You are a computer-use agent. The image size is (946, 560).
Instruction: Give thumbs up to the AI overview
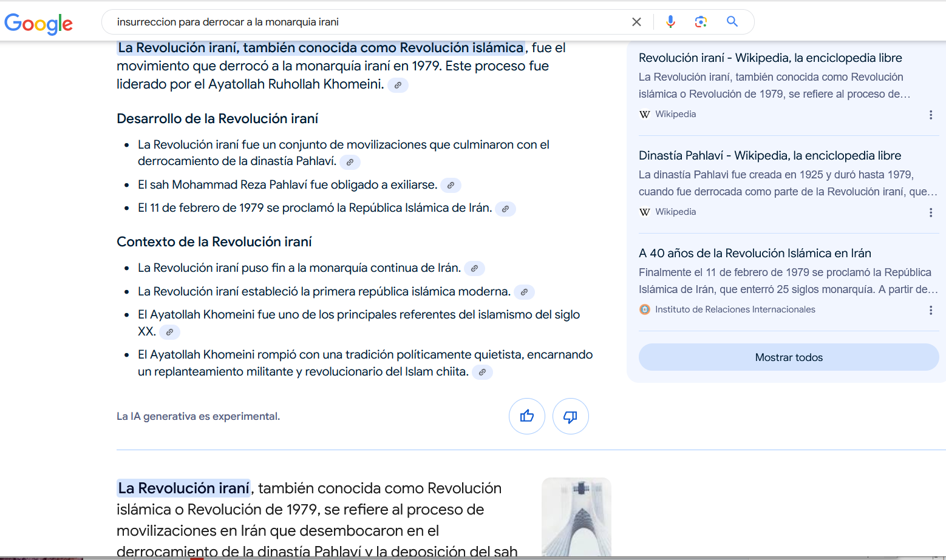click(x=527, y=416)
